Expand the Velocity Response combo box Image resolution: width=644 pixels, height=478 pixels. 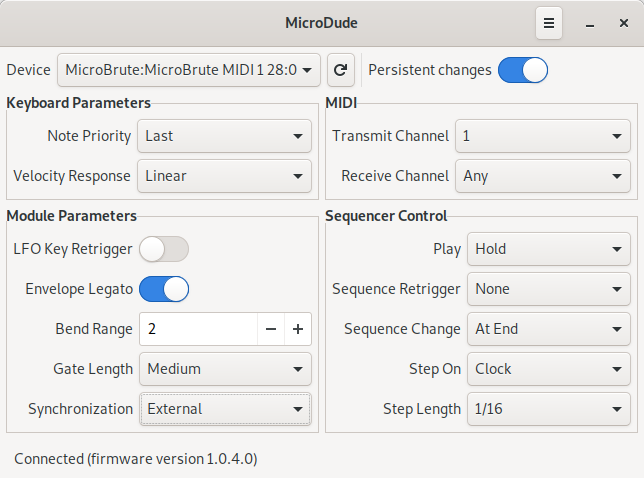pyautogui.click(x=224, y=176)
